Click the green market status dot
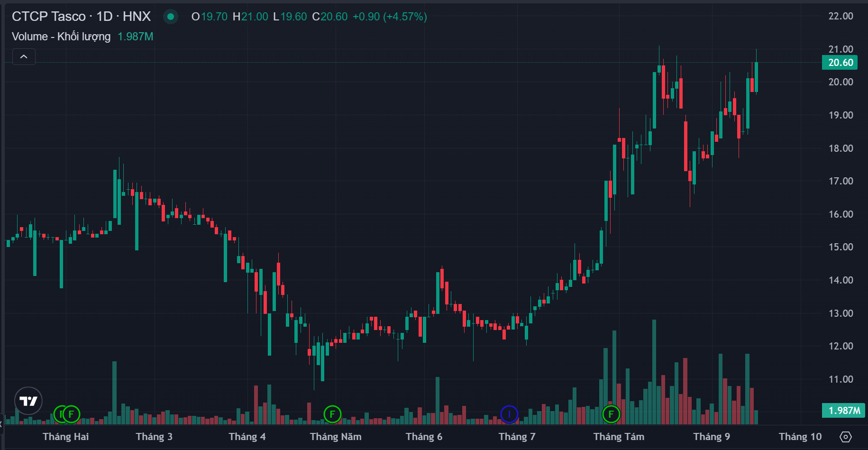The image size is (868, 450). [170, 17]
